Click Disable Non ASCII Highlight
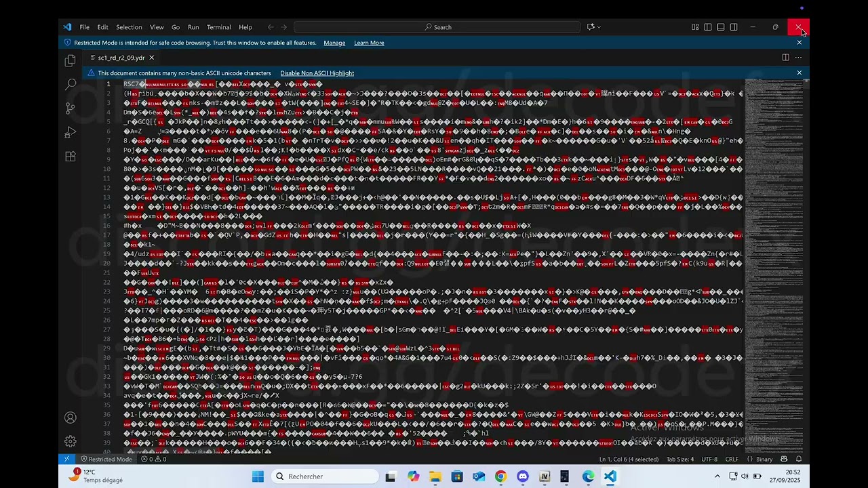The image size is (868, 488). pyautogui.click(x=317, y=73)
